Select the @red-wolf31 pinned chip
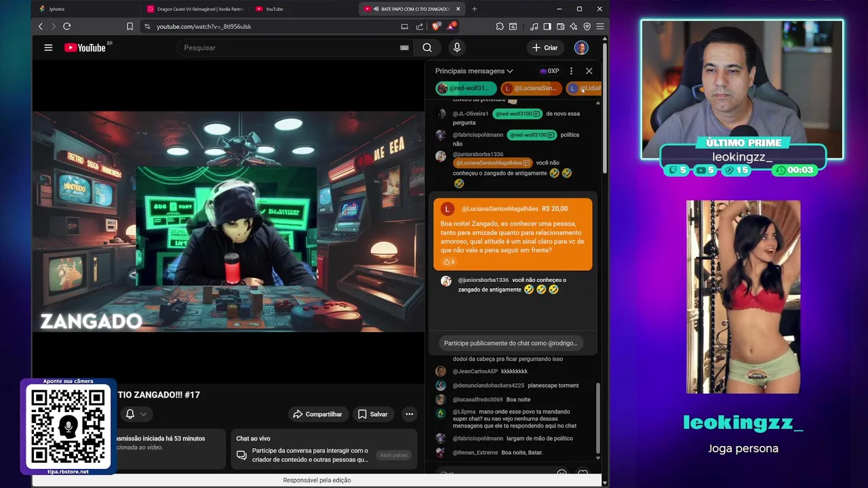 point(466,88)
